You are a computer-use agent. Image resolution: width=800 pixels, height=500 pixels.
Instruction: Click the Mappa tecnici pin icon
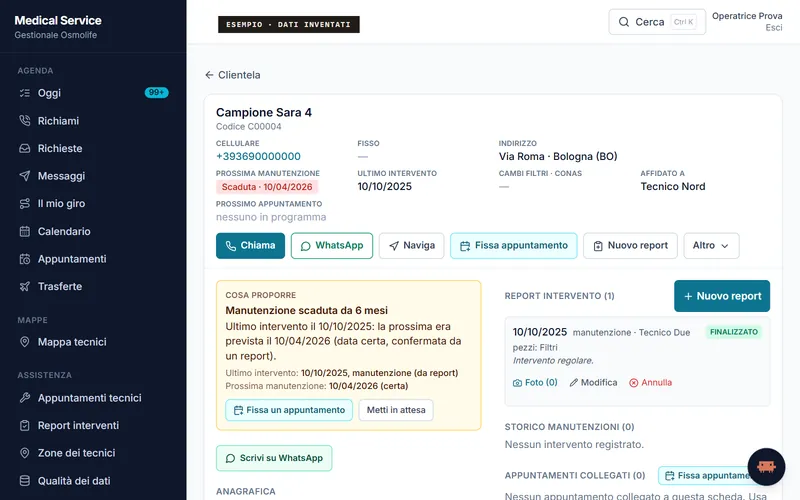[24, 342]
